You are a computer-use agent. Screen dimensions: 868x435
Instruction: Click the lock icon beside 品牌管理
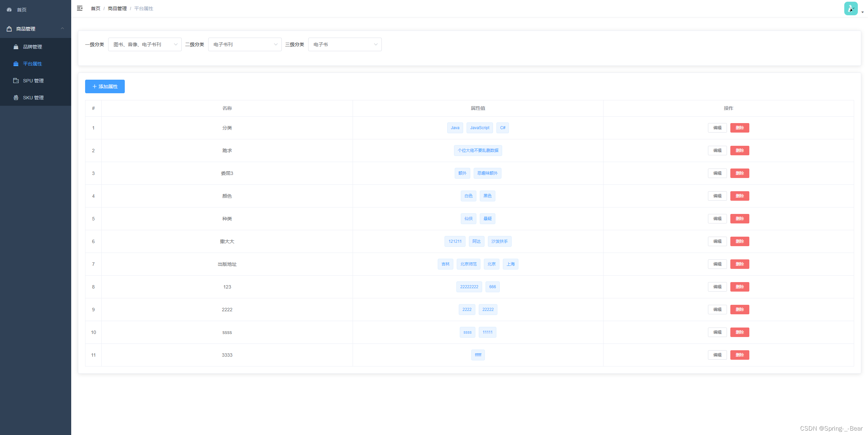click(16, 47)
